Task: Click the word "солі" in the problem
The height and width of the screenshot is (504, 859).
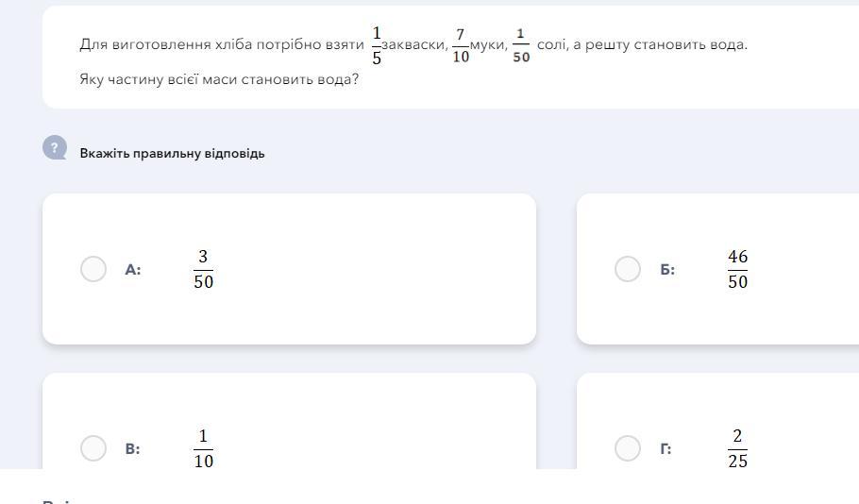Action: click(x=551, y=44)
